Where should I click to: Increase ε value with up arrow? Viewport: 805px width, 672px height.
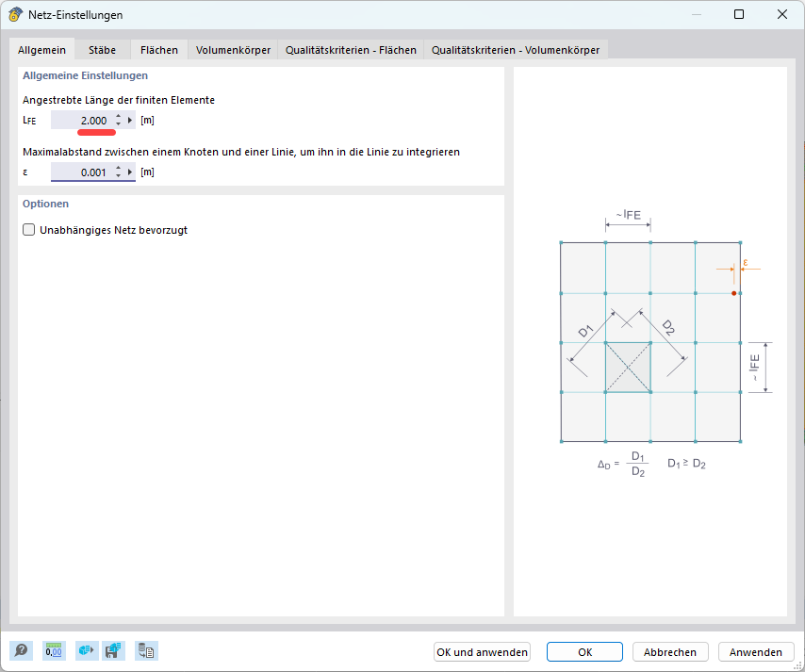pos(118,169)
